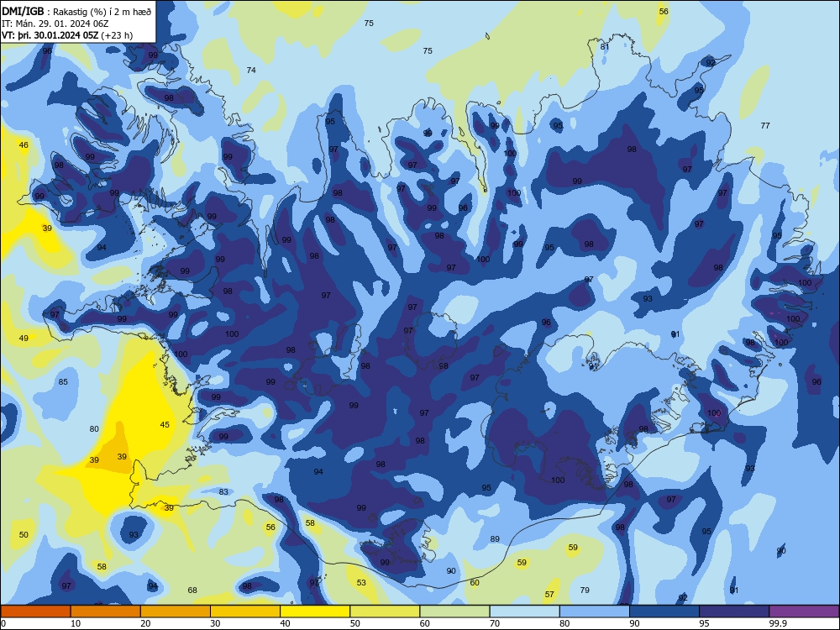Select the 90–95 medium blue legend swatch
Screen dimensions: 840x630
(x=664, y=612)
